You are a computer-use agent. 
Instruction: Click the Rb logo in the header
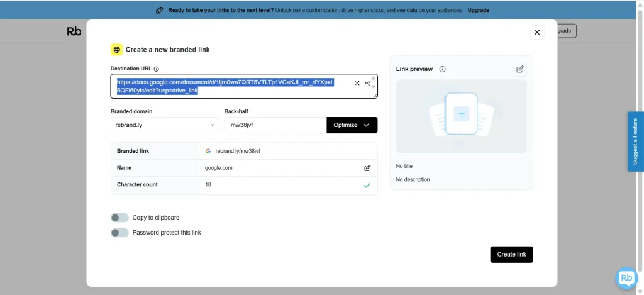pyautogui.click(x=74, y=31)
